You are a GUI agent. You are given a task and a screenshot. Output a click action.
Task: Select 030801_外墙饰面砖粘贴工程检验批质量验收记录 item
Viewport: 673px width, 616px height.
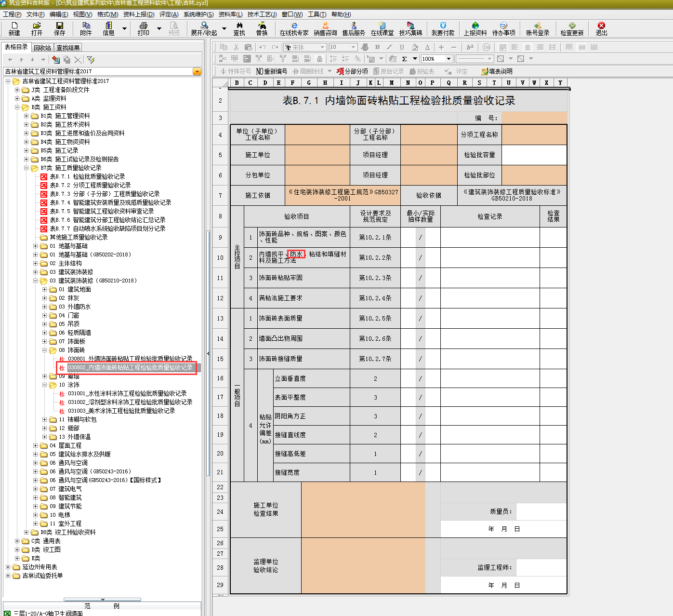[130, 359]
